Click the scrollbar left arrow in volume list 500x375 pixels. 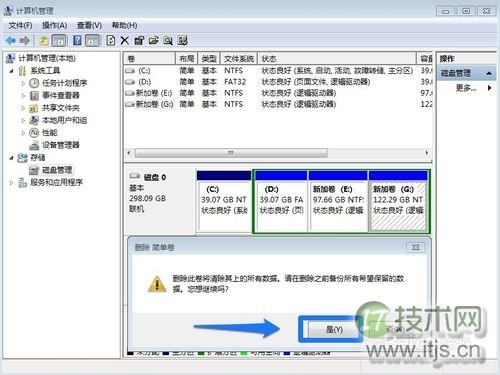click(x=129, y=153)
